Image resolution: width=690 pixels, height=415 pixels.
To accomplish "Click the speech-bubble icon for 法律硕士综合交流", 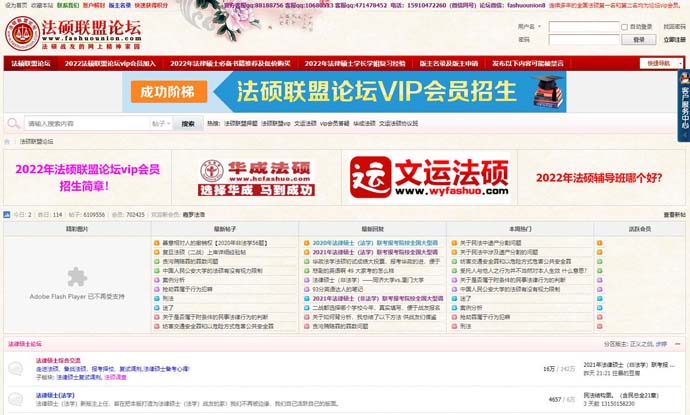I will pyautogui.click(x=16, y=368).
